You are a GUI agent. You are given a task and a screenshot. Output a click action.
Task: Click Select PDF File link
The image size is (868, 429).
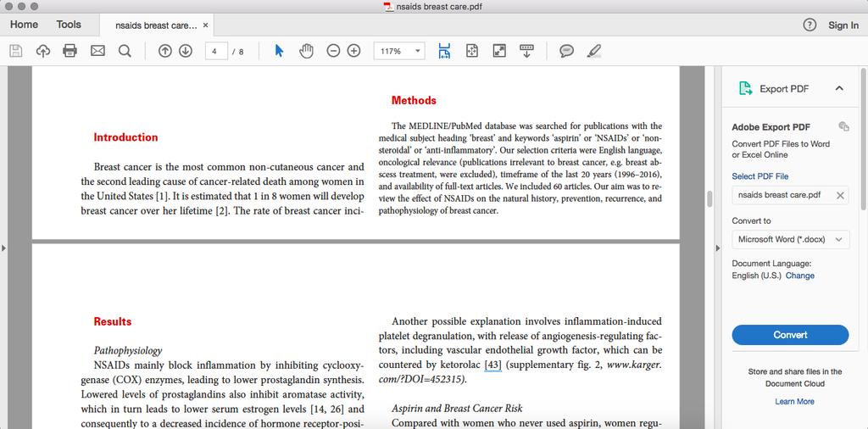click(760, 176)
